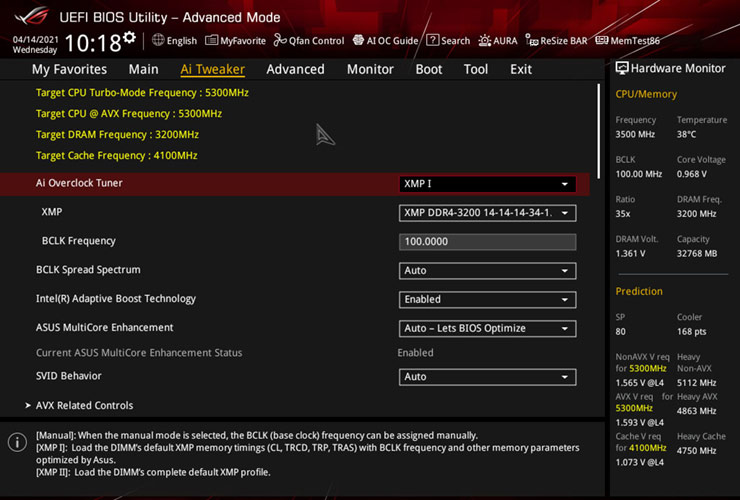Viewport: 740px width, 500px height.
Task: Click the SP value 80
Action: click(620, 331)
